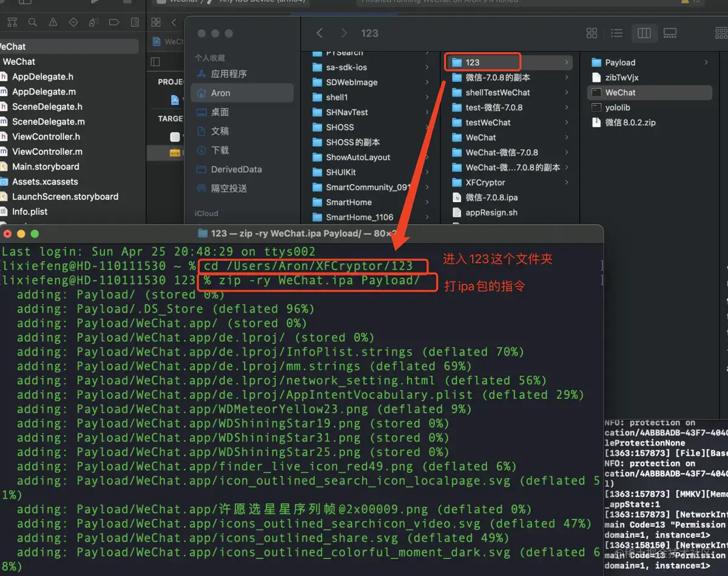The image size is (728, 576).
Task: Open Xcode issue navigator warning icon
Action: (53, 22)
